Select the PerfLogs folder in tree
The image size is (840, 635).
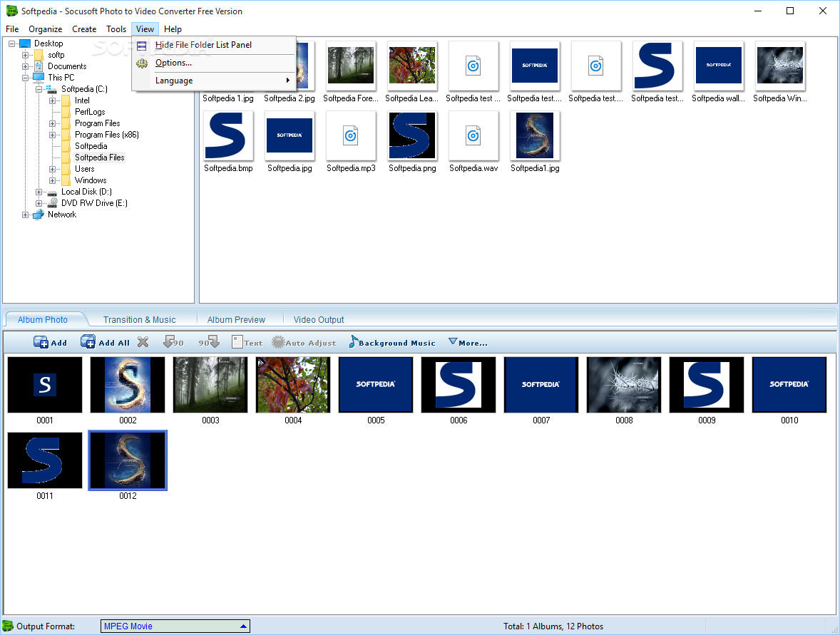[x=89, y=112]
